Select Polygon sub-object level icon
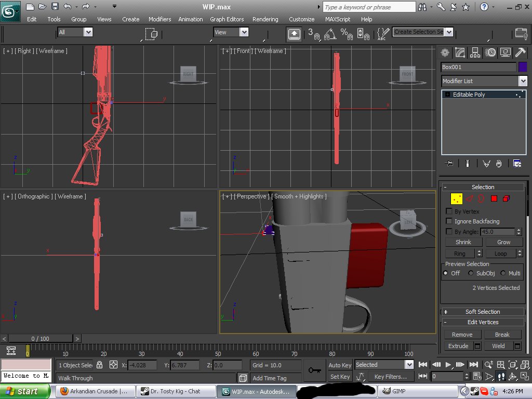The width and height of the screenshot is (532, 399). click(x=494, y=198)
